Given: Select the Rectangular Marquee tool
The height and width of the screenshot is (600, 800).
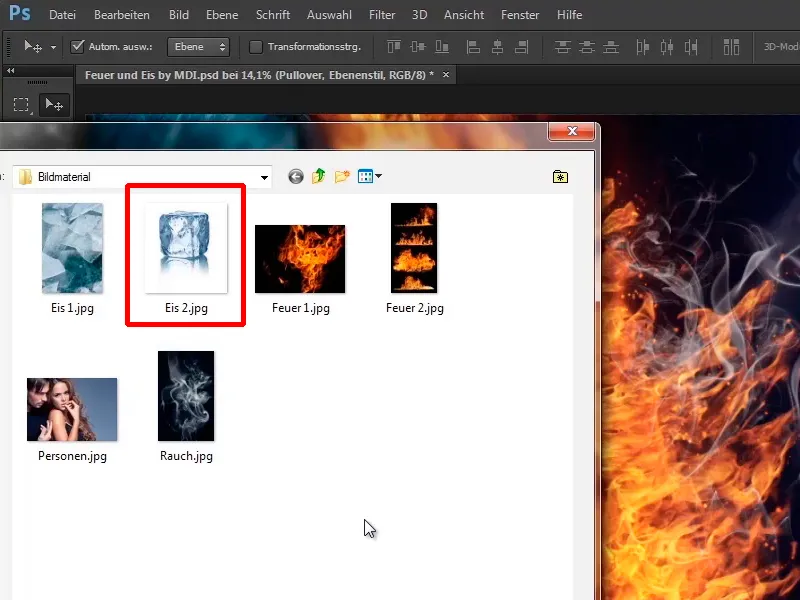Looking at the screenshot, I should (x=21, y=105).
